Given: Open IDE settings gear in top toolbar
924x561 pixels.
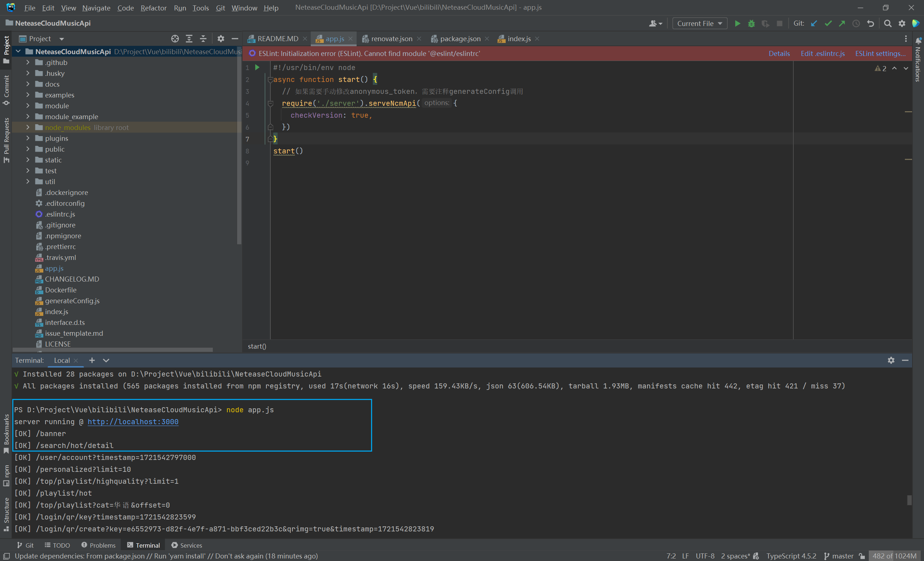Looking at the screenshot, I should pyautogui.click(x=902, y=23).
